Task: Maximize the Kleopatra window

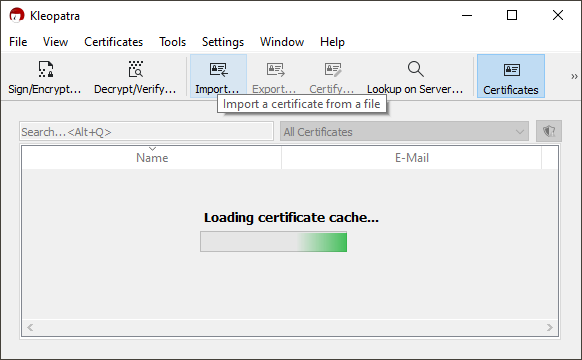Action: click(512, 16)
